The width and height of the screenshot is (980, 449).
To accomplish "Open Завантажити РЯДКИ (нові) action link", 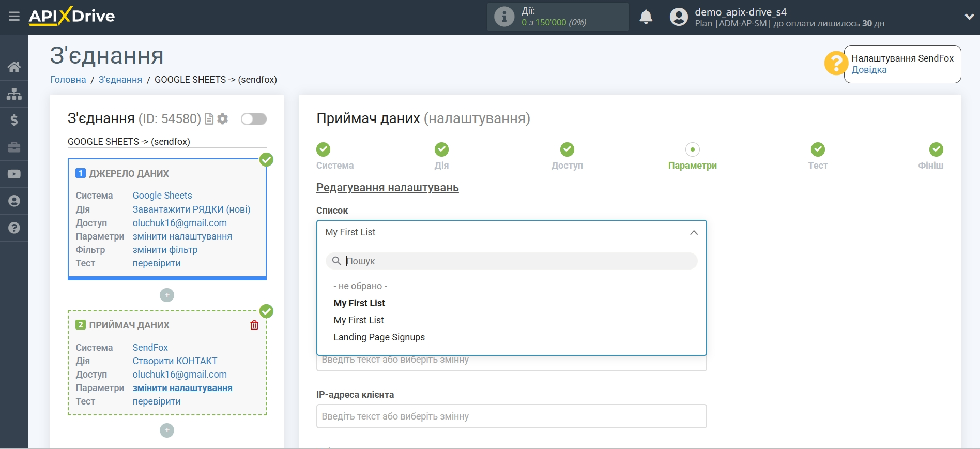I will [x=191, y=209].
